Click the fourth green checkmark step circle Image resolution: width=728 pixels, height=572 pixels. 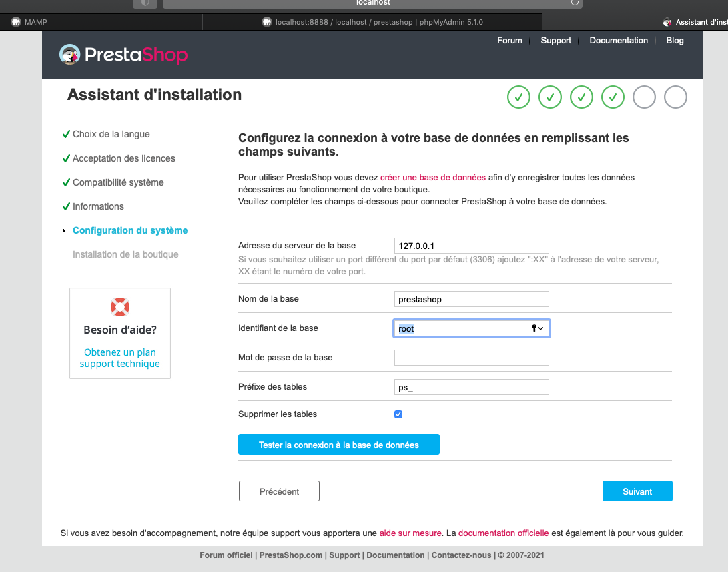point(613,97)
